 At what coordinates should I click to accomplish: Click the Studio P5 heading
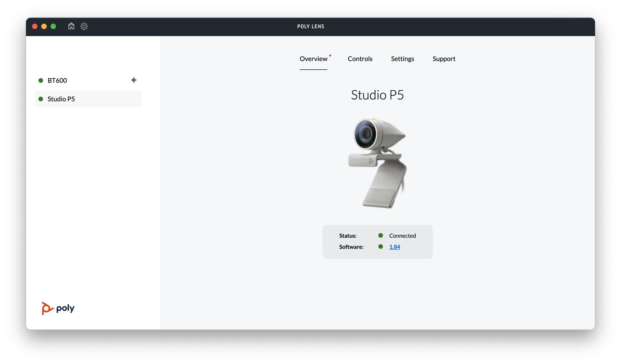377,95
